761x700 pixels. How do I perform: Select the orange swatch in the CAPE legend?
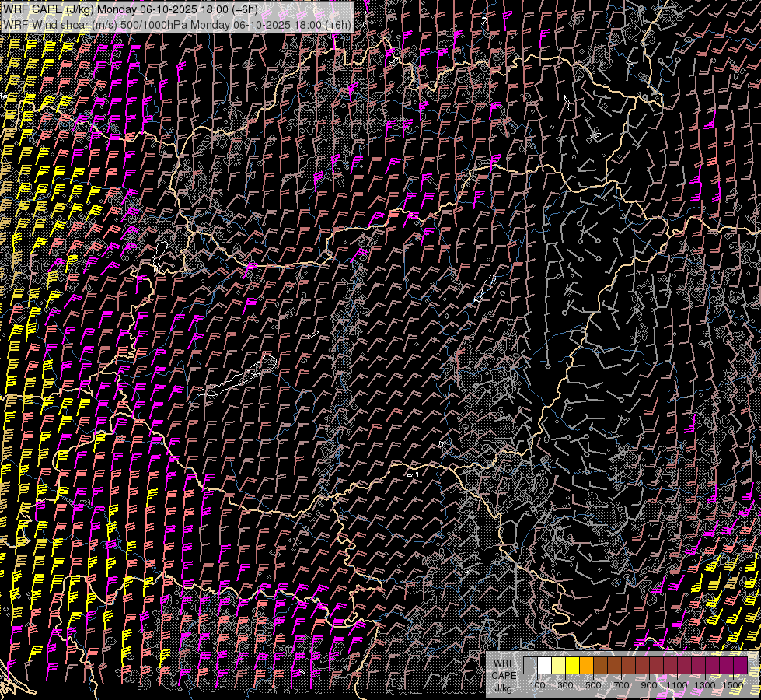pyautogui.click(x=586, y=666)
